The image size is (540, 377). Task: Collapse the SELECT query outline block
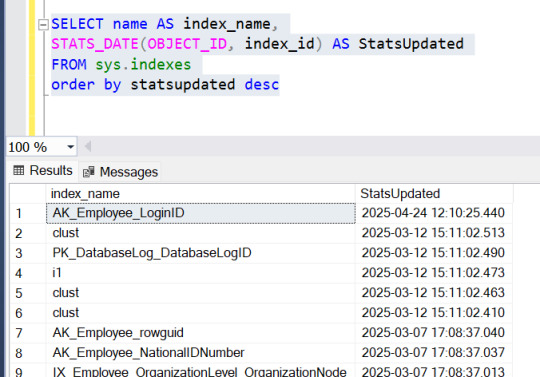[x=43, y=25]
